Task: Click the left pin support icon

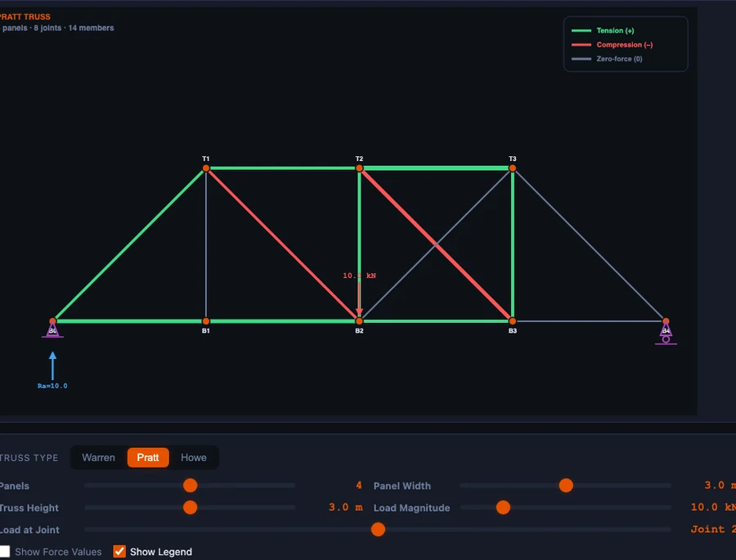Action: pos(52,330)
